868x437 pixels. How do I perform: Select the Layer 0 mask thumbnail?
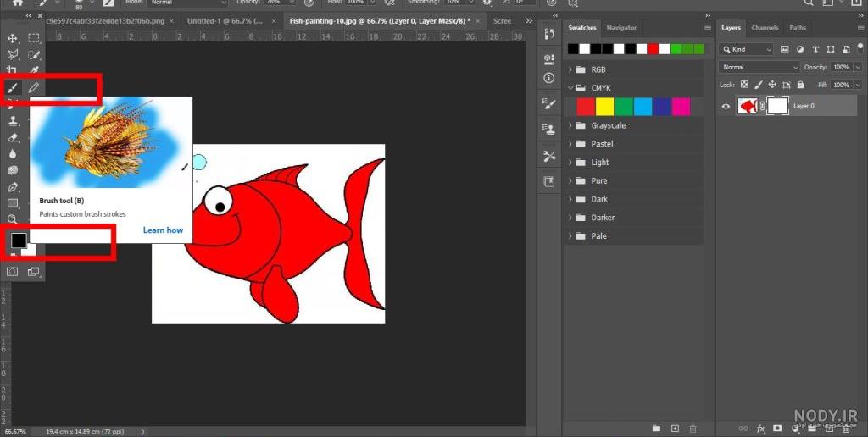778,106
